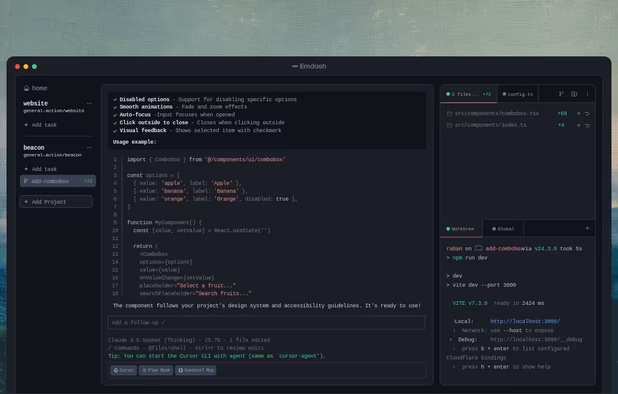Viewport: 618px width, 394px height.
Task: Click the Add a follow-up input field
Action: [266, 322]
